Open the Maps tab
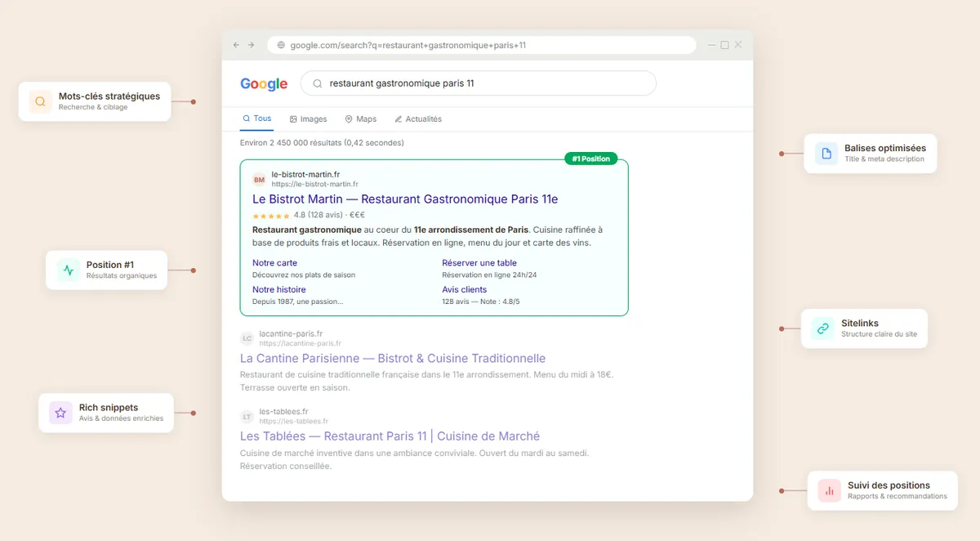This screenshot has height=541, width=980. point(360,119)
